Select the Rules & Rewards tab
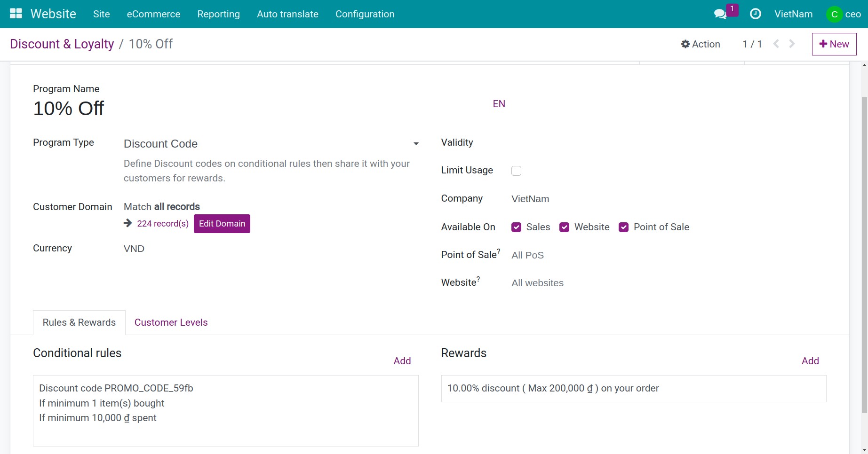Image resolution: width=868 pixels, height=454 pixels. [x=79, y=322]
